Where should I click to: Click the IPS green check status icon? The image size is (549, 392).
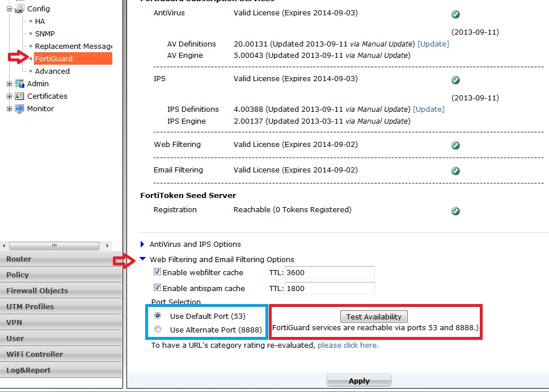pos(455,80)
